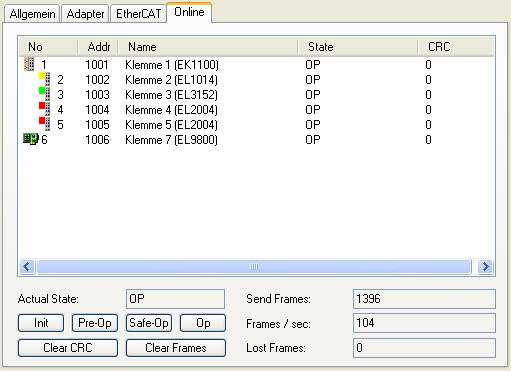The height and width of the screenshot is (371, 511).
Task: Click address cell 1004
Action: [x=97, y=110]
